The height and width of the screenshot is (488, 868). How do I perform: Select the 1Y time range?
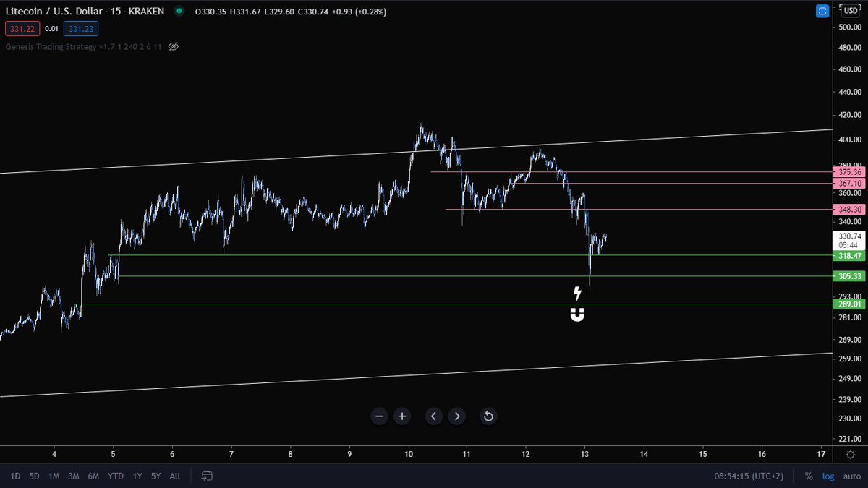pyautogui.click(x=137, y=476)
